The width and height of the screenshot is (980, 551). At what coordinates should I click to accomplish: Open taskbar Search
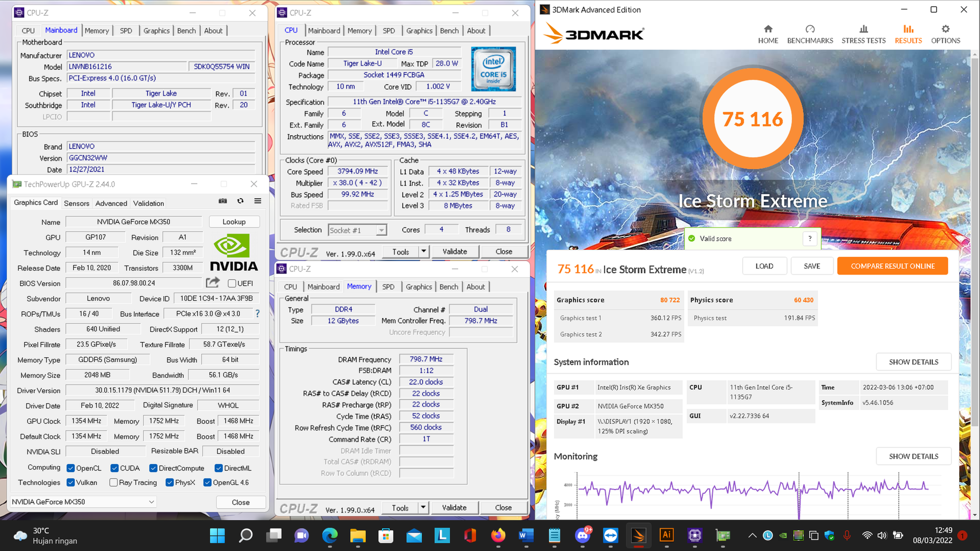point(246,535)
